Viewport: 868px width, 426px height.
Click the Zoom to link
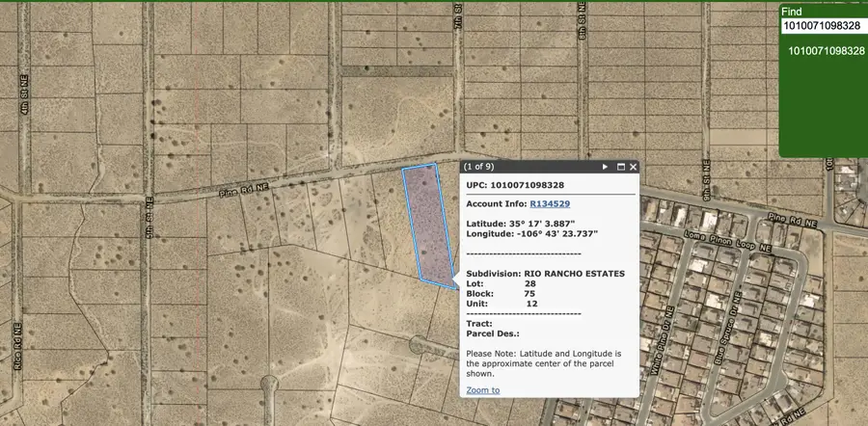tap(483, 390)
